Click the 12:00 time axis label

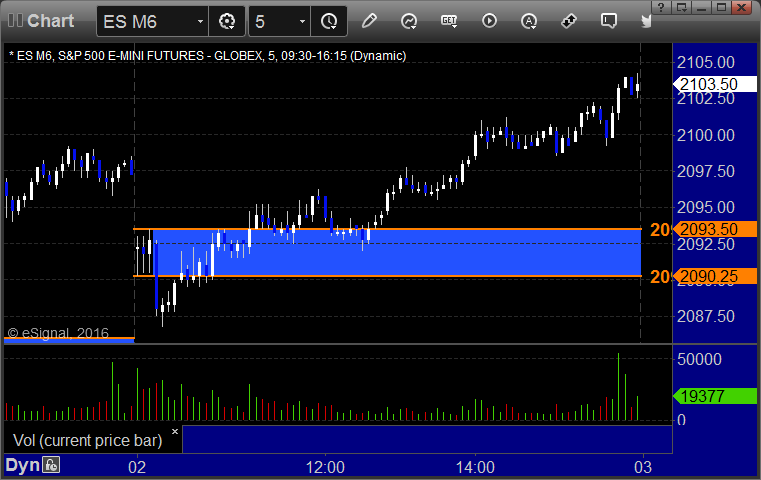325,467
